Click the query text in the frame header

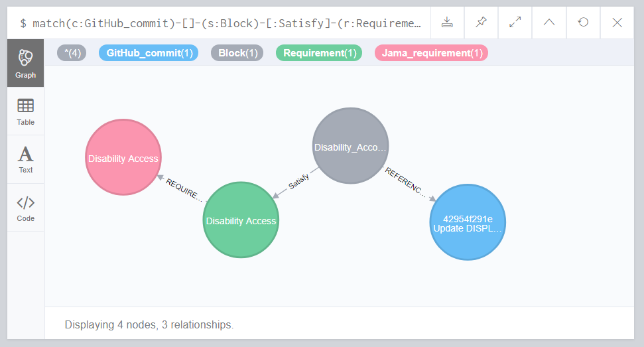click(x=221, y=23)
